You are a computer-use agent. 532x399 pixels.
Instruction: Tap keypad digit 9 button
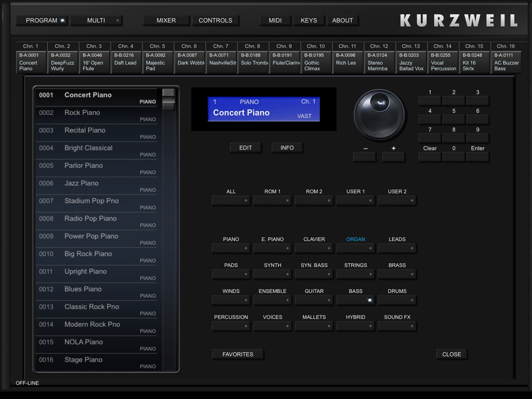[x=477, y=138]
